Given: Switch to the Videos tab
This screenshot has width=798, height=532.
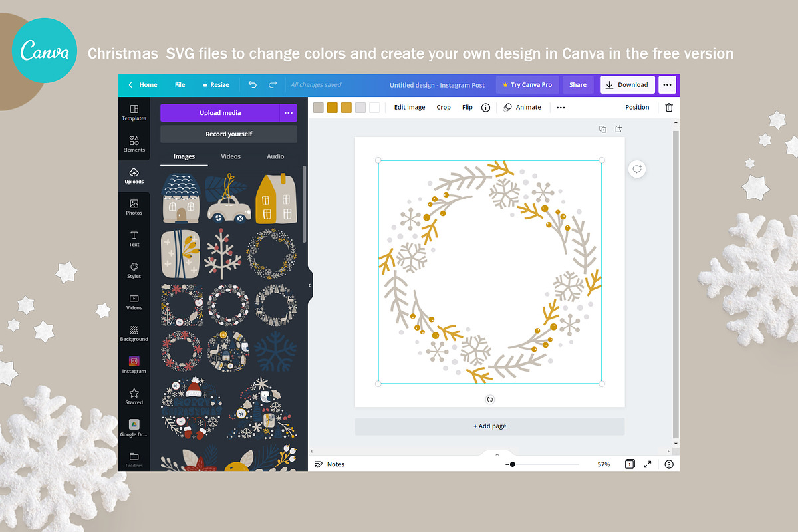Looking at the screenshot, I should click(231, 156).
